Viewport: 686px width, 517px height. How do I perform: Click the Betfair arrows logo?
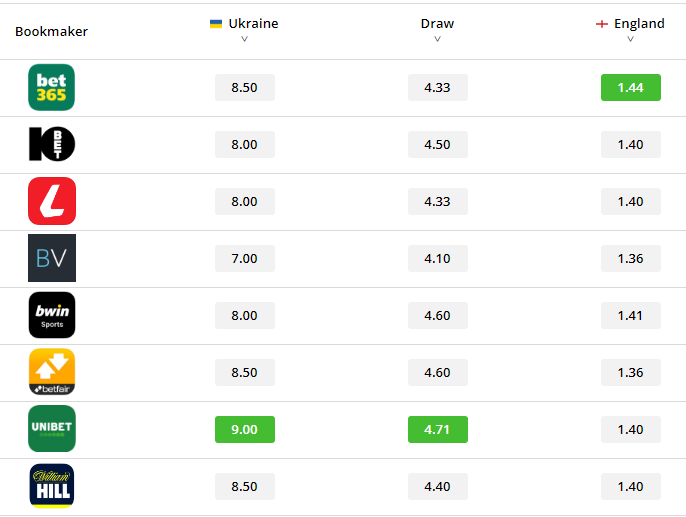pos(52,372)
